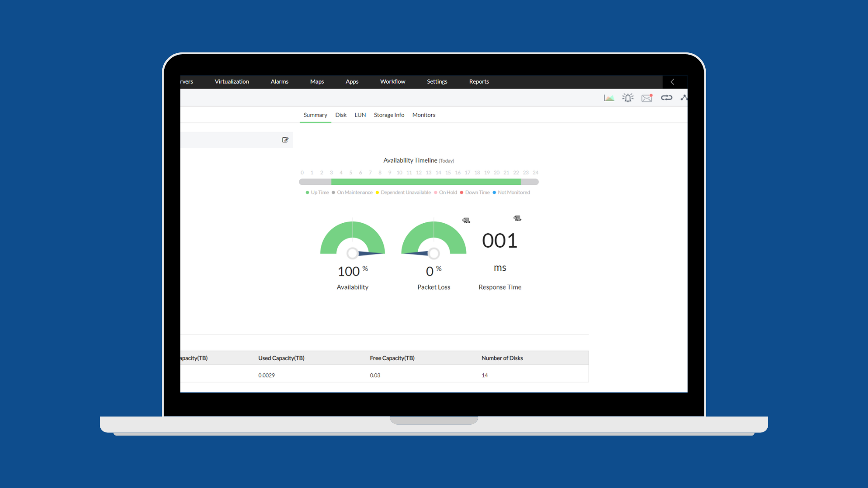Click the edit pencil icon
868x488 pixels.
pos(285,140)
